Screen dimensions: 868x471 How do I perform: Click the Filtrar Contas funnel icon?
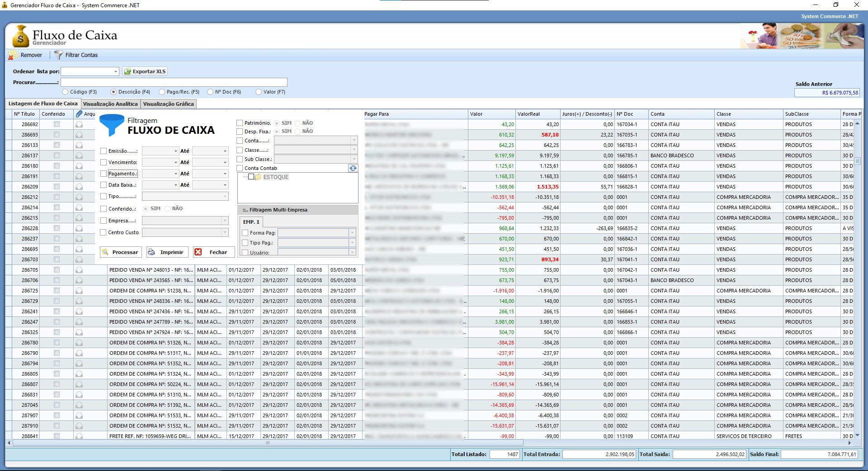click(x=58, y=55)
